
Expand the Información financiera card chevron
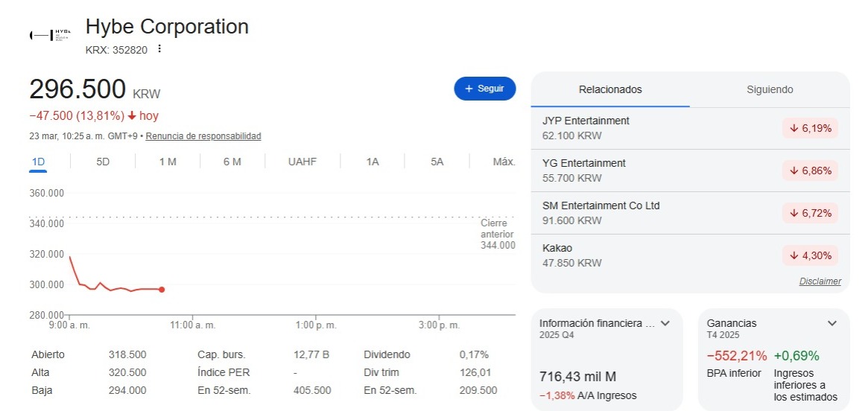point(665,323)
